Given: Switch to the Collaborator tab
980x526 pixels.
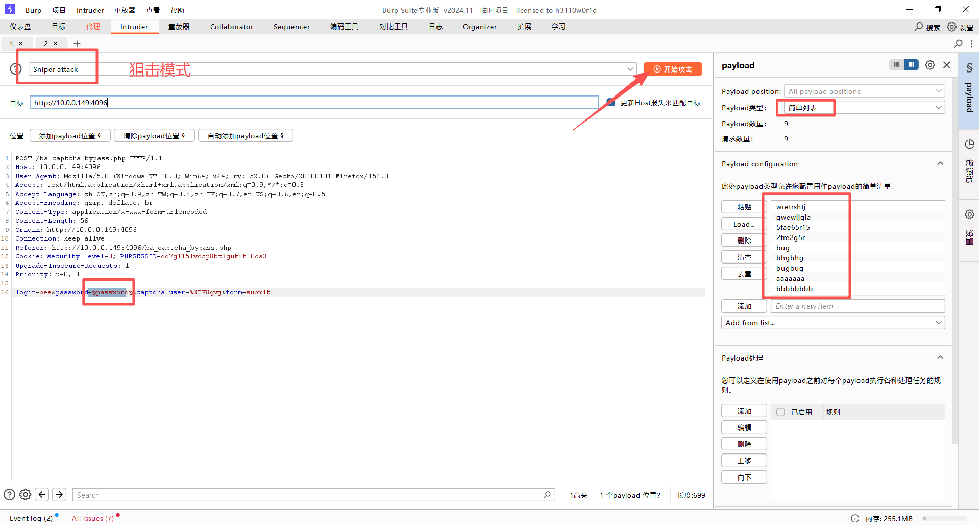Looking at the screenshot, I should [232, 27].
